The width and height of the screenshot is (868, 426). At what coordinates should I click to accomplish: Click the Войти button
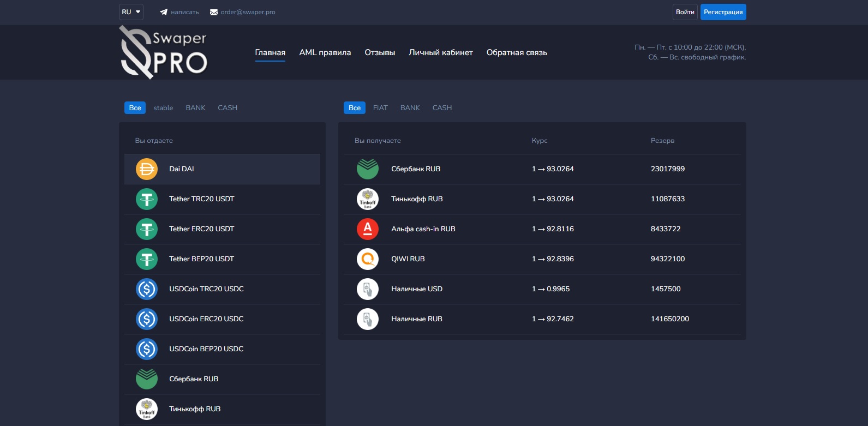pos(685,12)
